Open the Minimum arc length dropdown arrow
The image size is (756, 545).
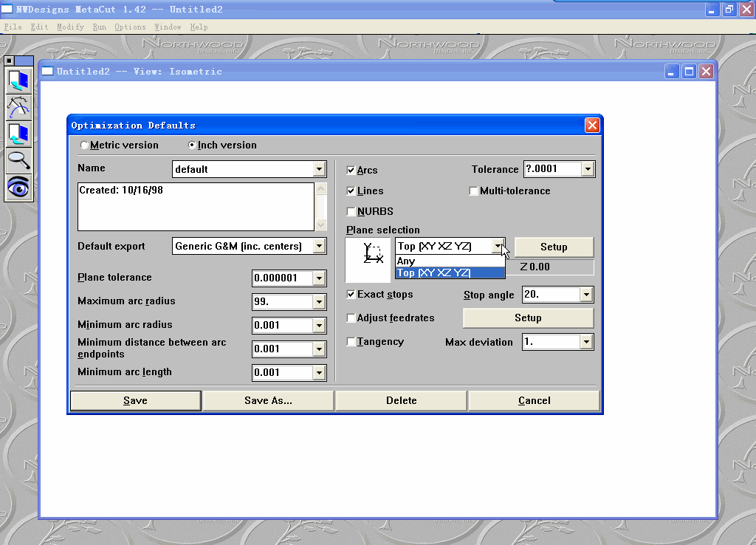(319, 372)
